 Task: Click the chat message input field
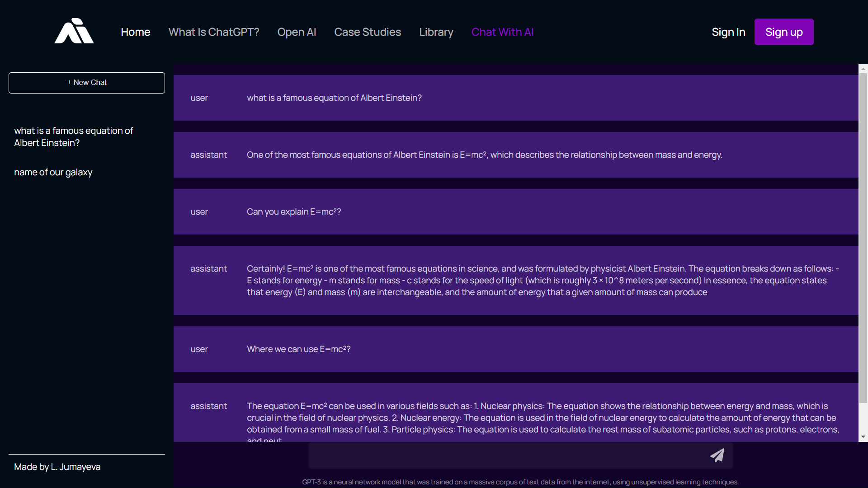click(506, 455)
